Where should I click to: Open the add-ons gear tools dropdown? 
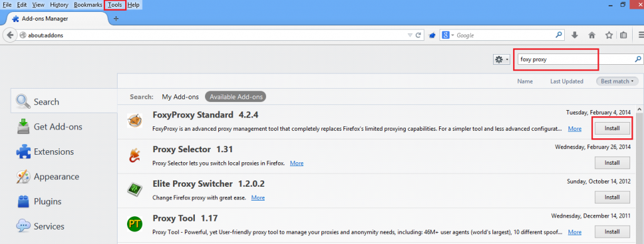501,60
